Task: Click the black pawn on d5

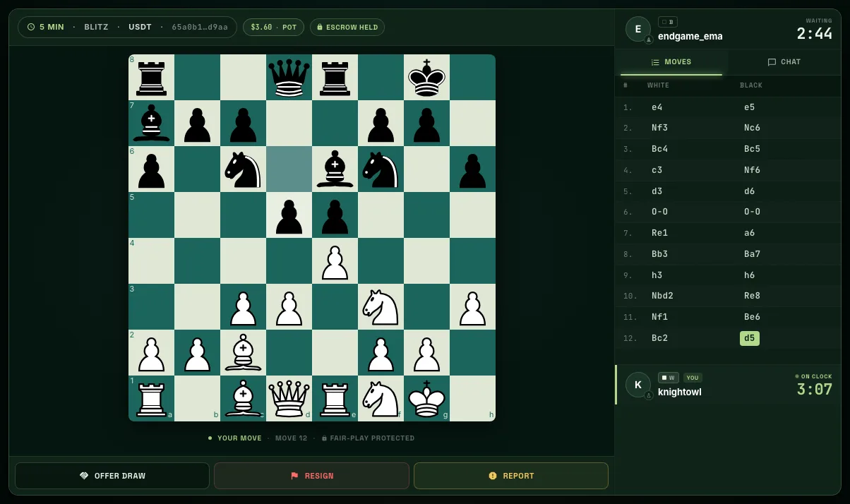Action: [289, 215]
